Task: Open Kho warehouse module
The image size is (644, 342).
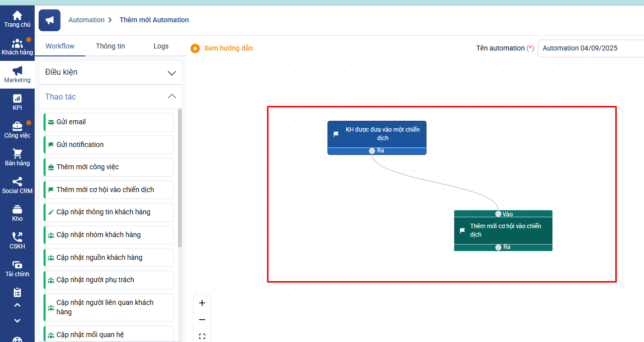Action: coord(17,213)
